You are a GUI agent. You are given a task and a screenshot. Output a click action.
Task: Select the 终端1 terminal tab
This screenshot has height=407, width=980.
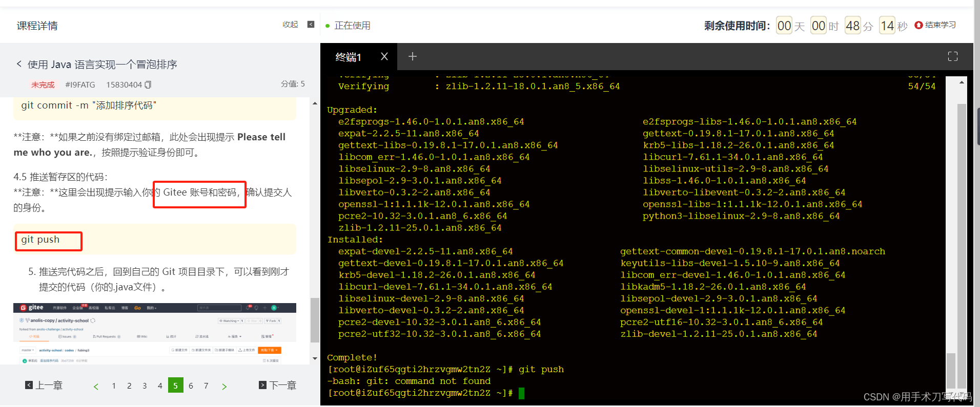click(349, 57)
